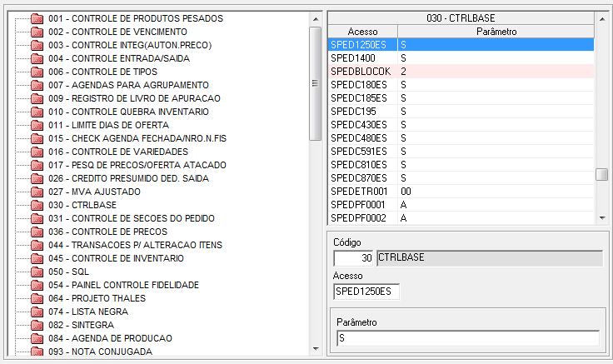Click the Parâmetro text field

click(x=466, y=338)
